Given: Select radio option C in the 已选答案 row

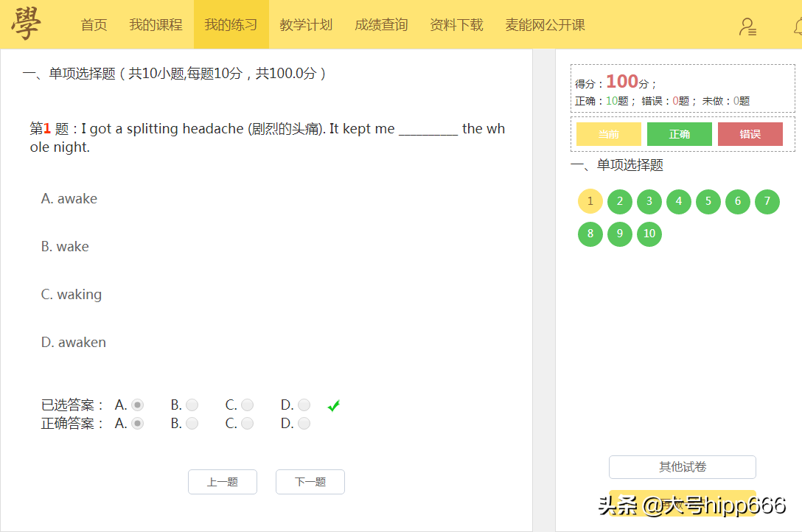Looking at the screenshot, I should (x=247, y=404).
